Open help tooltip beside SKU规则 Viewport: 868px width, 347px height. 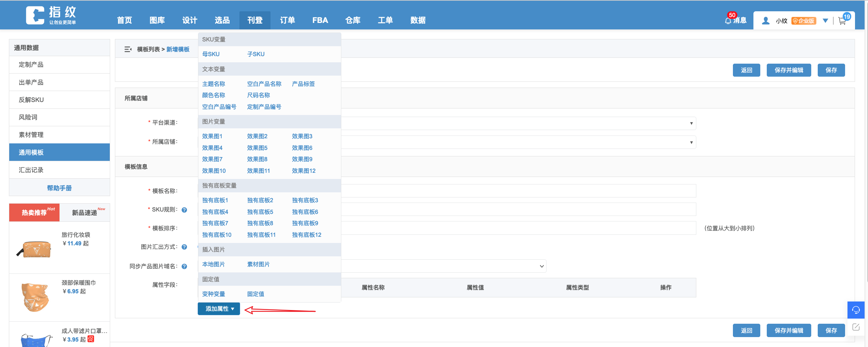tap(184, 210)
